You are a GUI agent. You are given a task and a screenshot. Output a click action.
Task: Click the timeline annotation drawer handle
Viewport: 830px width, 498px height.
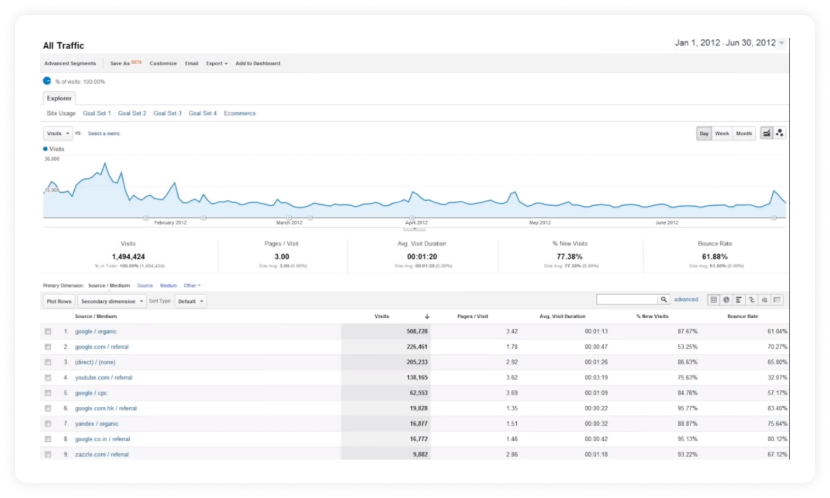point(414,229)
